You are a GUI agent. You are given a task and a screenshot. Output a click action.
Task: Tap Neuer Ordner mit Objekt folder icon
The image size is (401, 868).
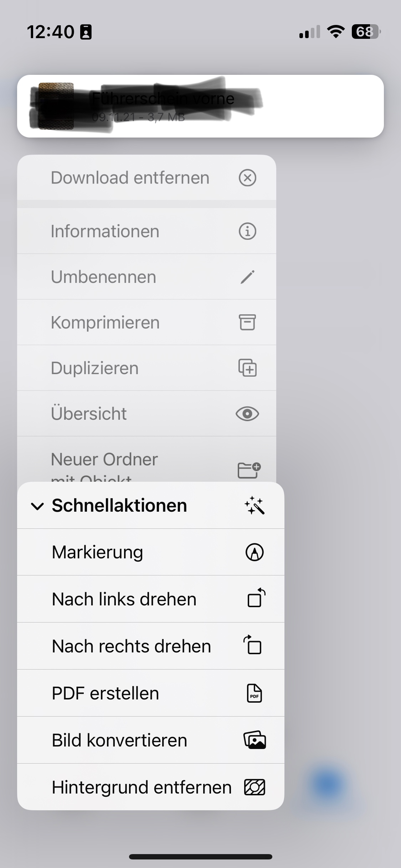[249, 470]
